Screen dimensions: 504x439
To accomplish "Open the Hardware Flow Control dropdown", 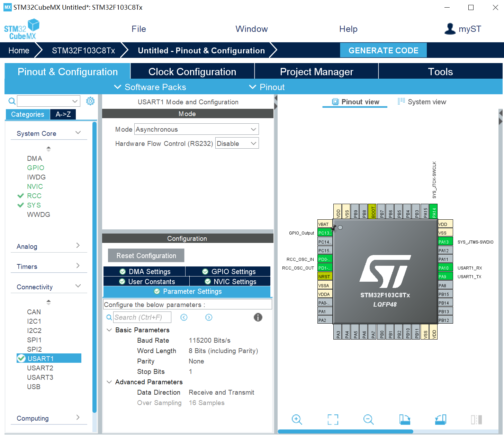I will [237, 143].
